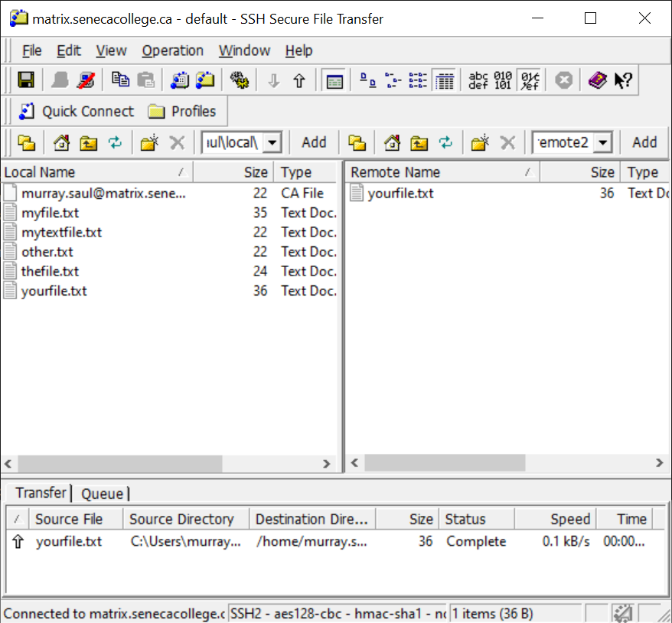Open the local directory path dropdown
The image size is (672, 623).
pyautogui.click(x=272, y=142)
